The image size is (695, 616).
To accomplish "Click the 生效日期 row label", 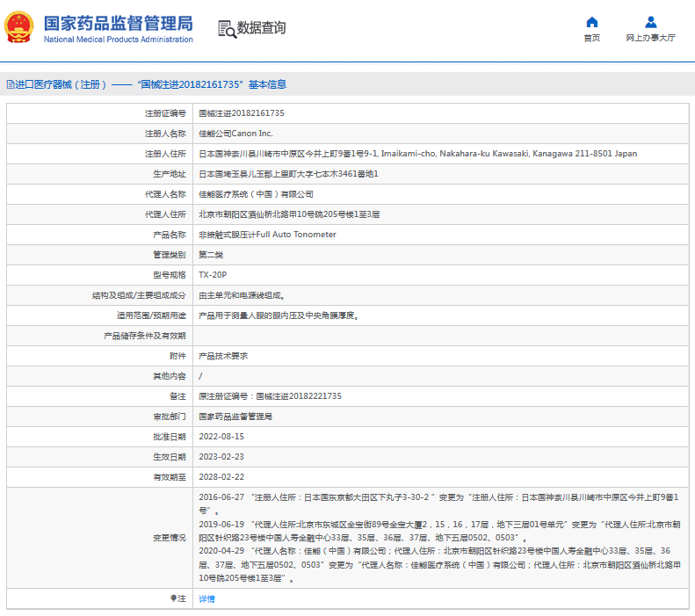I will 170,457.
